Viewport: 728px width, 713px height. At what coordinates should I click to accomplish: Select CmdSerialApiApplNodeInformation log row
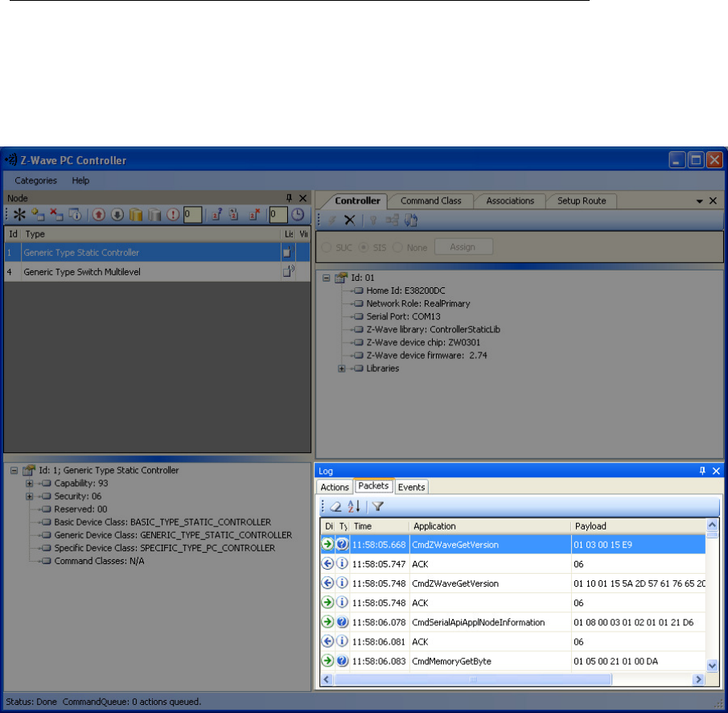tap(512, 622)
